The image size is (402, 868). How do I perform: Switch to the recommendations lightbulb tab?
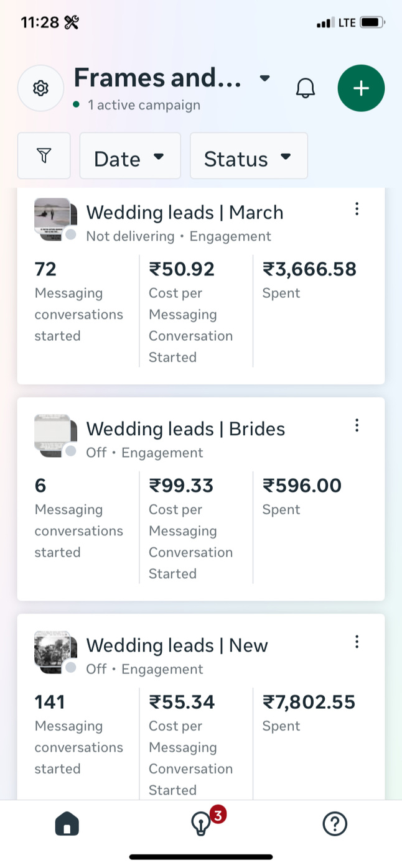[x=201, y=824]
